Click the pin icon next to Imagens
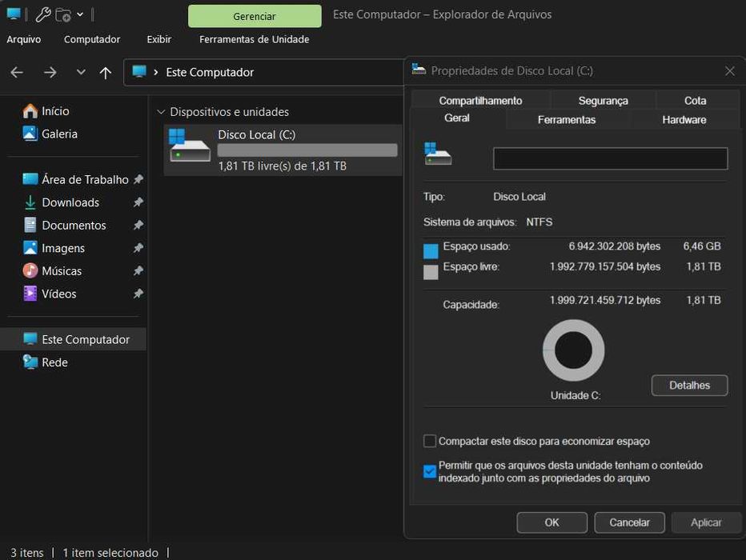This screenshot has width=746, height=560. (138, 248)
